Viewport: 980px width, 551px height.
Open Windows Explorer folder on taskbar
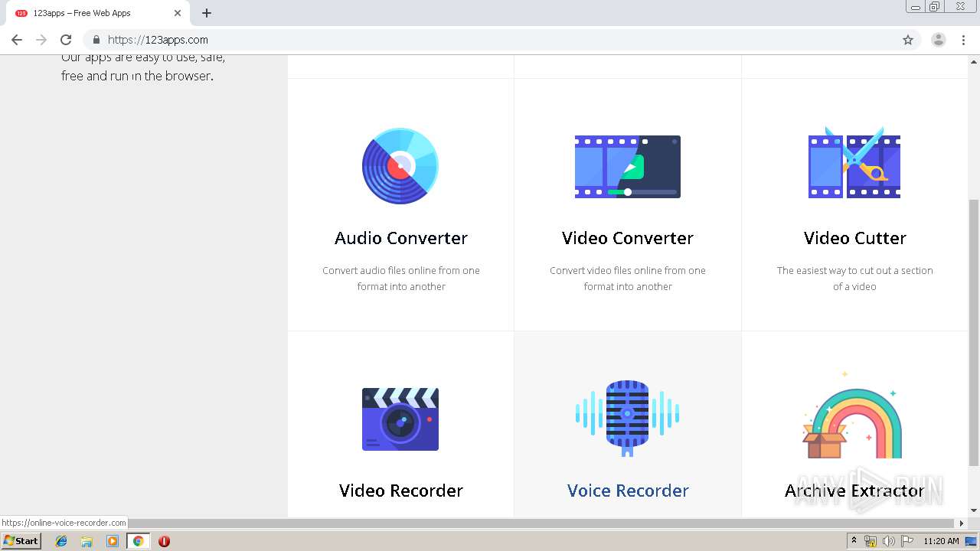87,541
